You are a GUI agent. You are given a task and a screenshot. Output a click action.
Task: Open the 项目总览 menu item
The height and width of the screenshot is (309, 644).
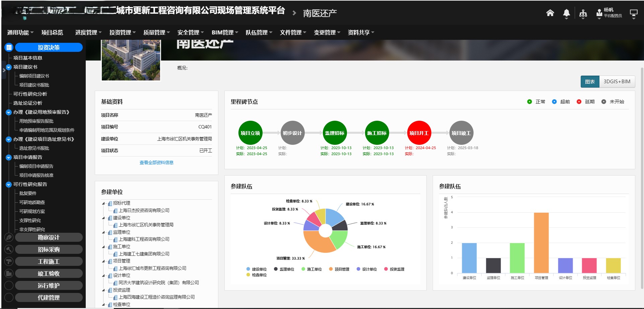(52, 32)
